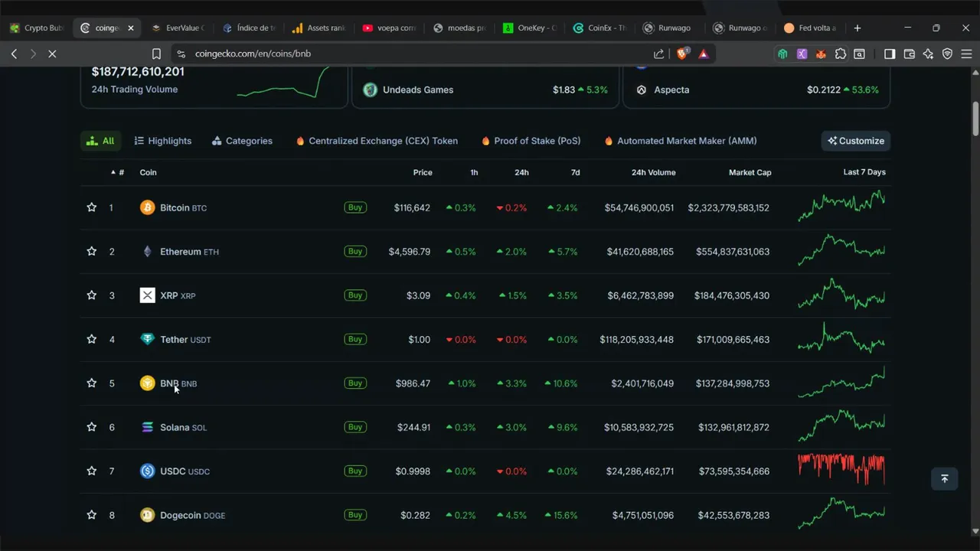Switch to the Highlights tab
980x551 pixels.
click(x=162, y=141)
